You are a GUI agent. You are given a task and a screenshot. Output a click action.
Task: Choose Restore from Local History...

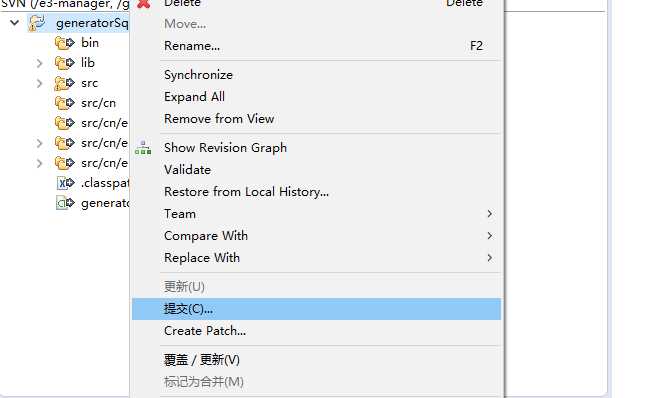point(316,192)
